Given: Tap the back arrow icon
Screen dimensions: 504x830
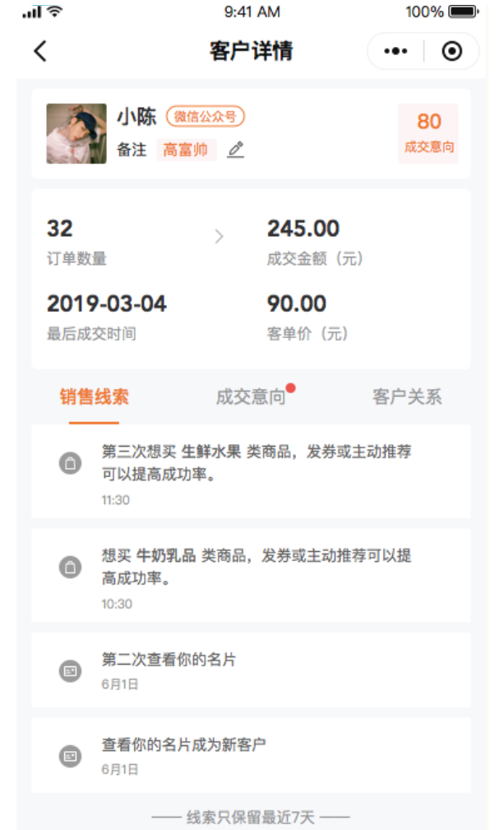Looking at the screenshot, I should tap(40, 51).
